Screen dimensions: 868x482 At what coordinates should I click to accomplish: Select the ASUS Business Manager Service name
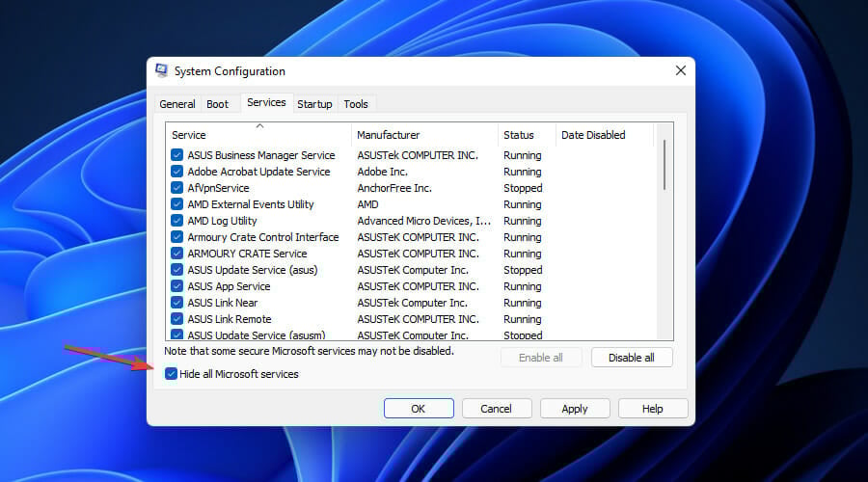click(261, 155)
